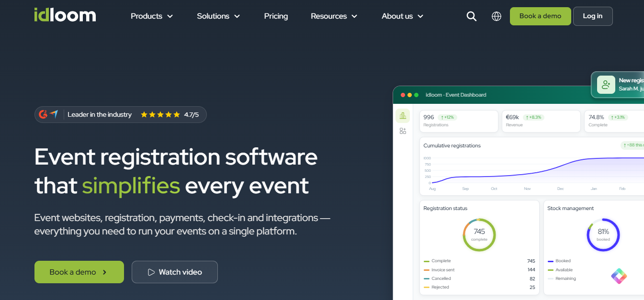The height and width of the screenshot is (300, 644).
Task: Click the colorful diamond logo icon
Action: tap(619, 276)
